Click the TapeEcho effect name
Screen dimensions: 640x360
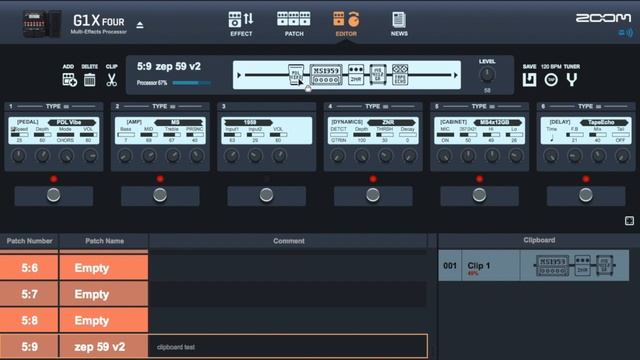click(x=604, y=122)
